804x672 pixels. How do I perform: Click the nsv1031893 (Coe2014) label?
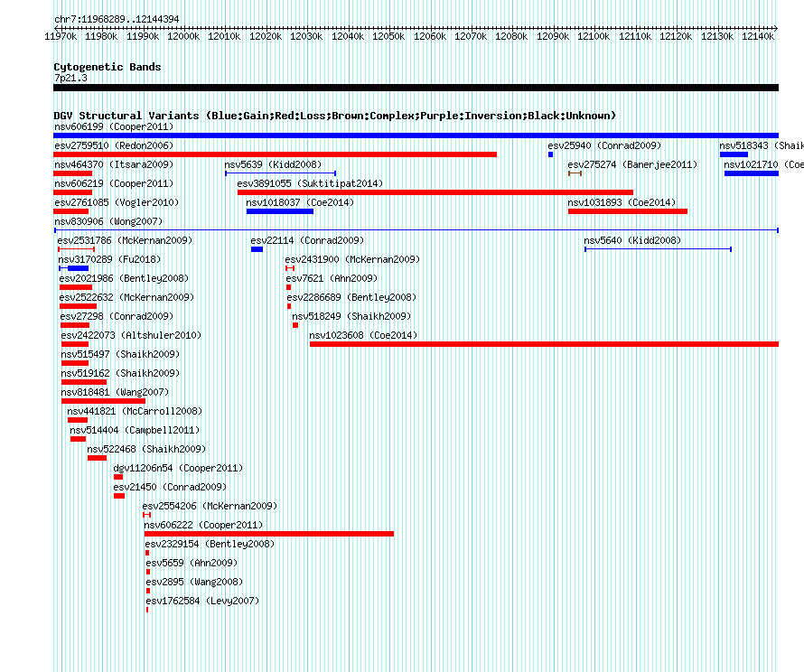pyautogui.click(x=622, y=202)
